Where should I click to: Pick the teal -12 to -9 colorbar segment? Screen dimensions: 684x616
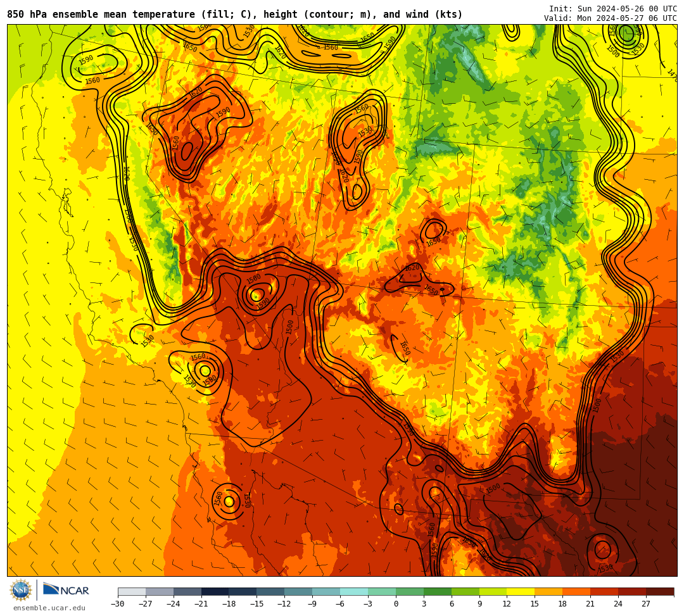299,591
